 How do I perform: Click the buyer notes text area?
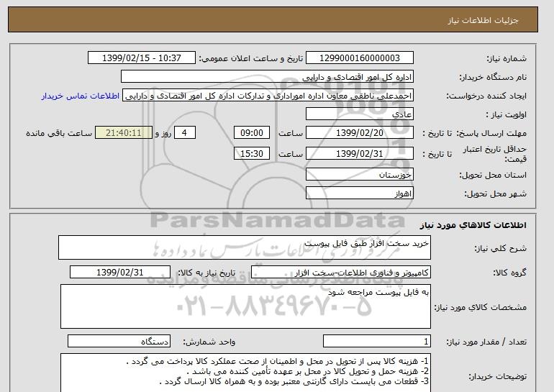click(245, 373)
